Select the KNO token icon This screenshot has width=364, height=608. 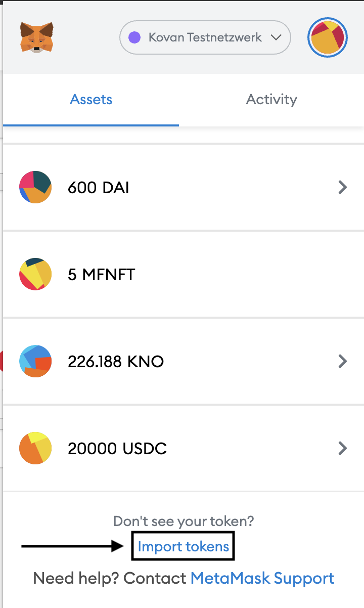coord(35,361)
